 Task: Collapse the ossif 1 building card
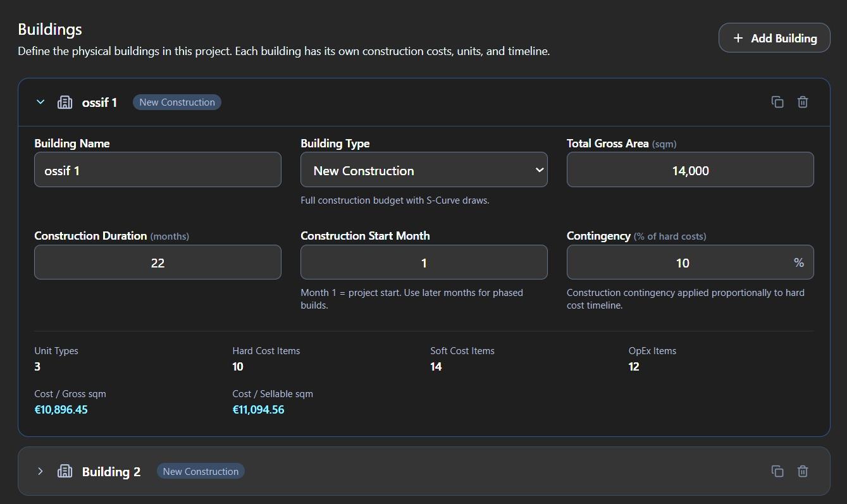click(40, 102)
